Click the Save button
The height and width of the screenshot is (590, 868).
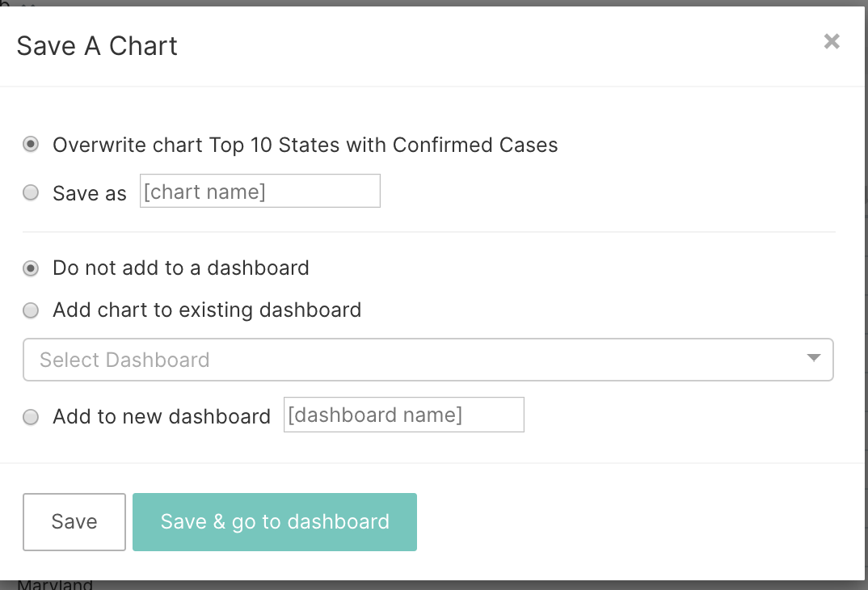pos(74,521)
